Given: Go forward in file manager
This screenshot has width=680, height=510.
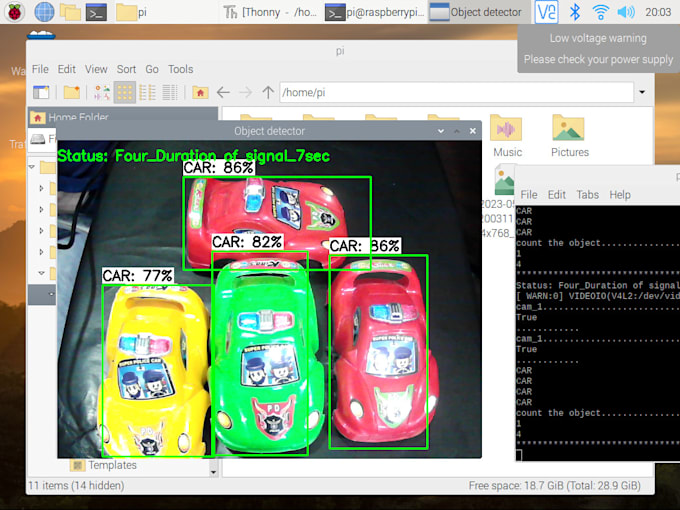Looking at the screenshot, I should (245, 92).
